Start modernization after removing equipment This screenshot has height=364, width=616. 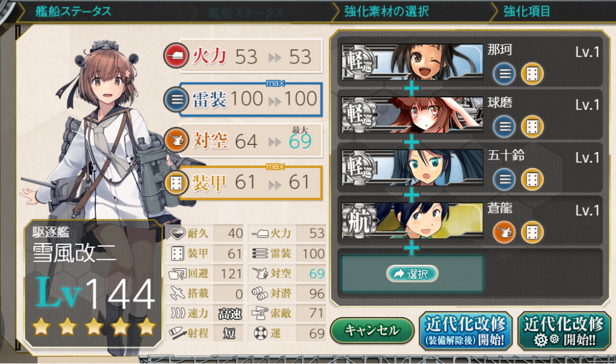click(x=466, y=330)
